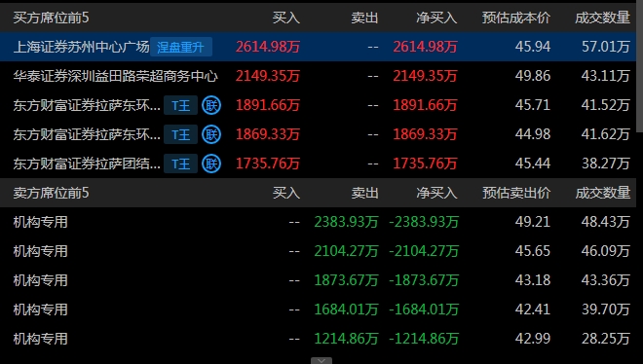The image size is (643, 364).
Task: Click the 2149.35万 buy amount
Action: coord(268,76)
